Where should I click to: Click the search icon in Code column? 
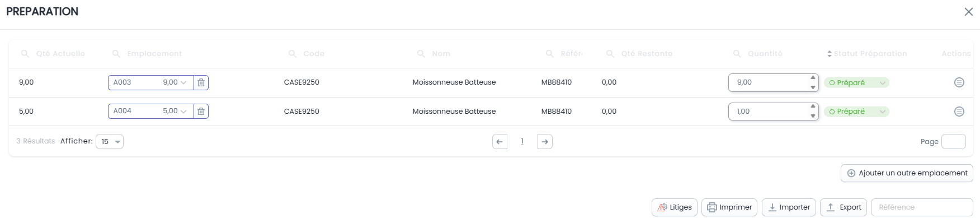pyautogui.click(x=293, y=54)
